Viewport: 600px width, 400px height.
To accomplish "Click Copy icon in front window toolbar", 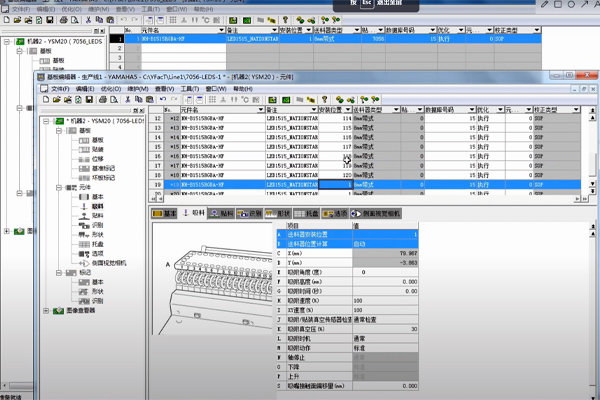I will coord(139,100).
